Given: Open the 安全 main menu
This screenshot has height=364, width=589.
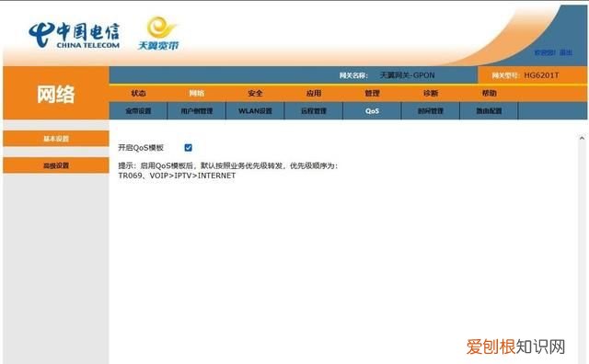Looking at the screenshot, I should pos(255,93).
